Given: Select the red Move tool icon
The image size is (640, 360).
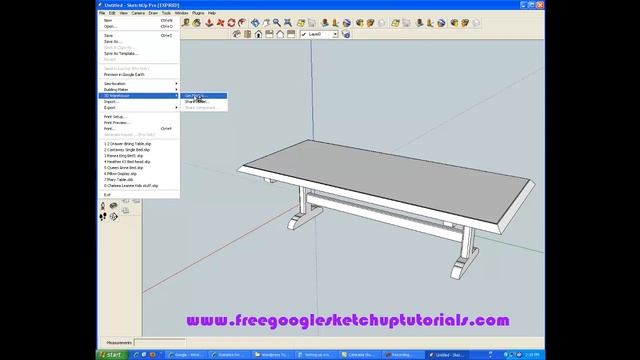Looking at the screenshot, I should [220, 23].
